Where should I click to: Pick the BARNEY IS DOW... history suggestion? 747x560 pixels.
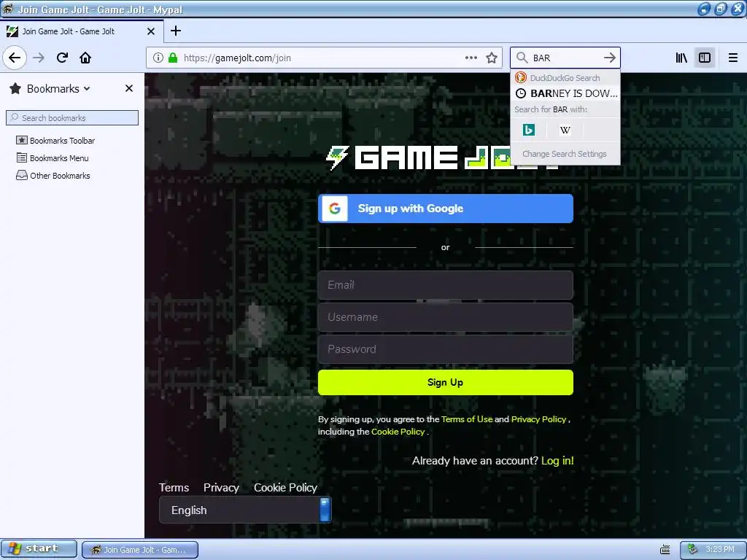(x=565, y=93)
